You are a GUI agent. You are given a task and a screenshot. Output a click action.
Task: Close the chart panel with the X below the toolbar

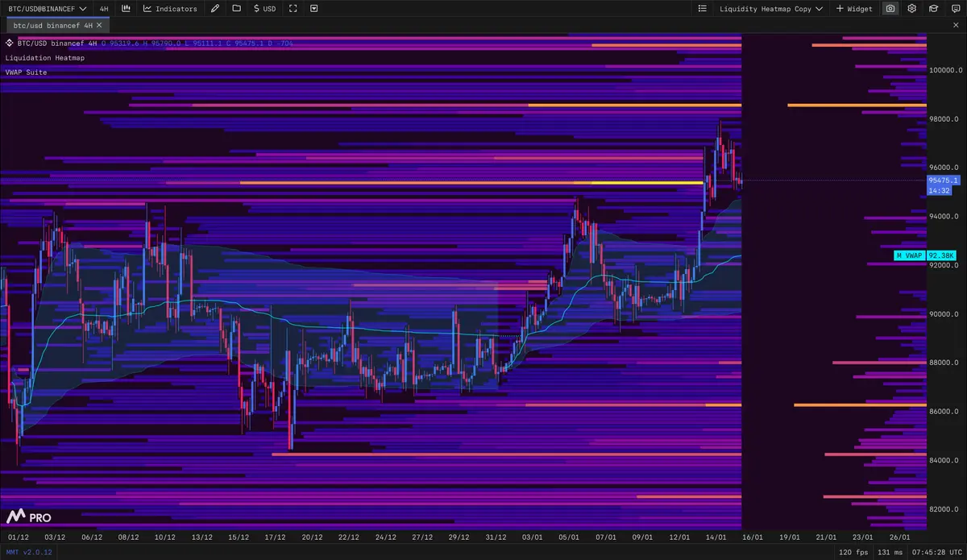[956, 25]
